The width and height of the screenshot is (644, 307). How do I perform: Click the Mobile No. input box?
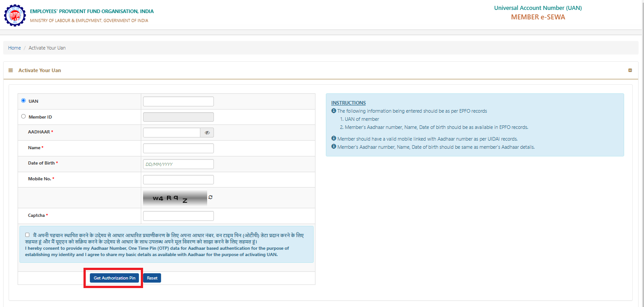178,180
